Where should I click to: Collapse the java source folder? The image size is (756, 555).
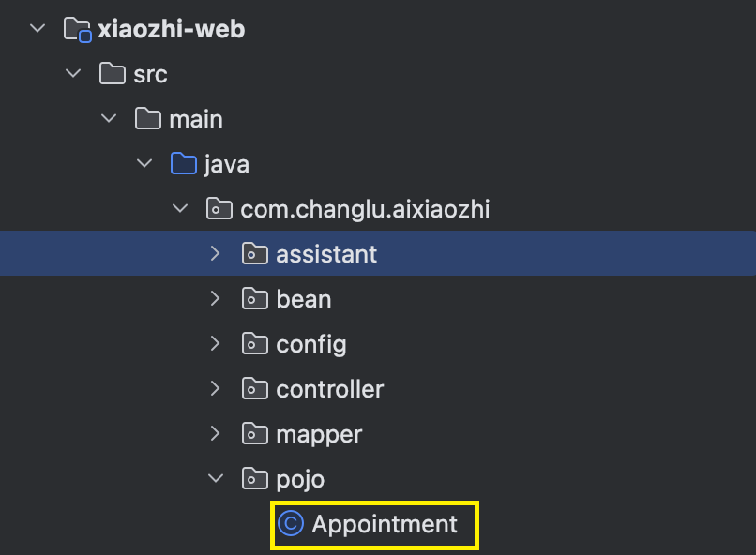point(144,163)
